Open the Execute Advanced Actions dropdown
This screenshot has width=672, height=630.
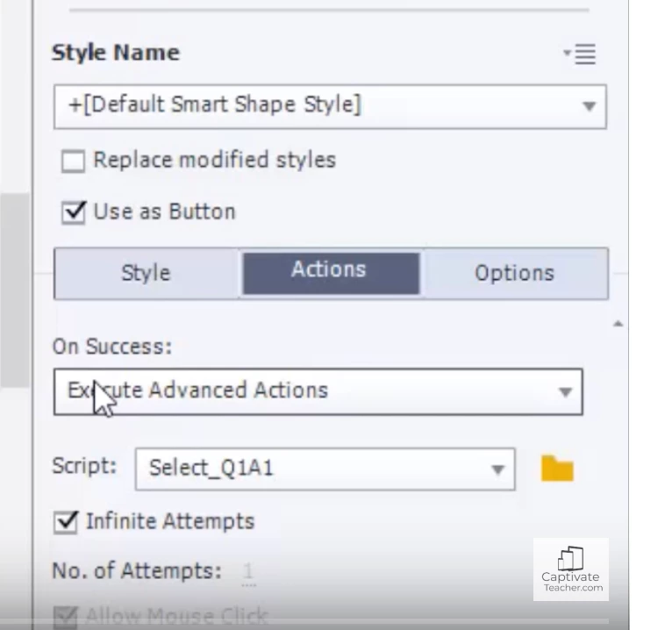pyautogui.click(x=318, y=391)
